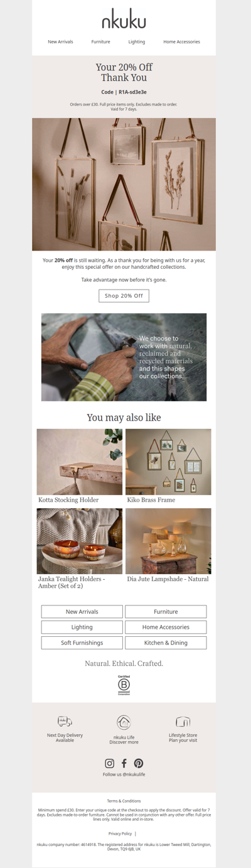Click the Soft Furnishings button
251x868 pixels.
pyautogui.click(x=82, y=643)
